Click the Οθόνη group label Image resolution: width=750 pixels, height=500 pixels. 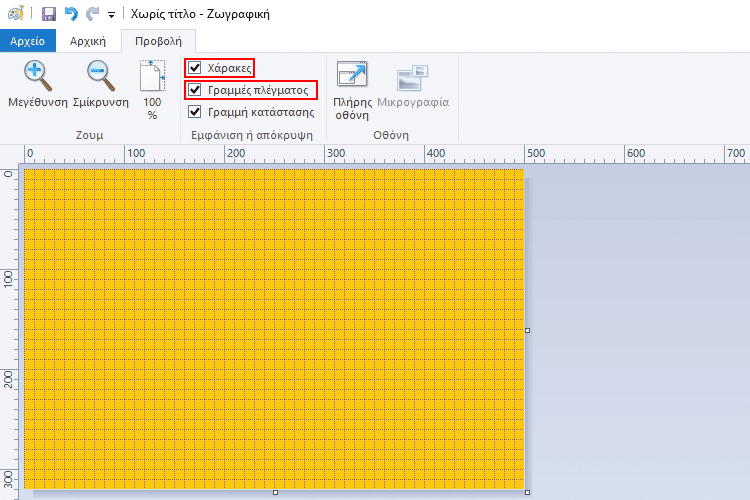tap(391, 135)
